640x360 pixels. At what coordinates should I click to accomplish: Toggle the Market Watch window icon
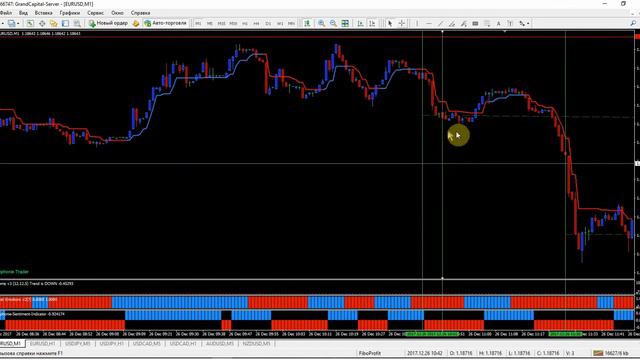(x=30, y=24)
